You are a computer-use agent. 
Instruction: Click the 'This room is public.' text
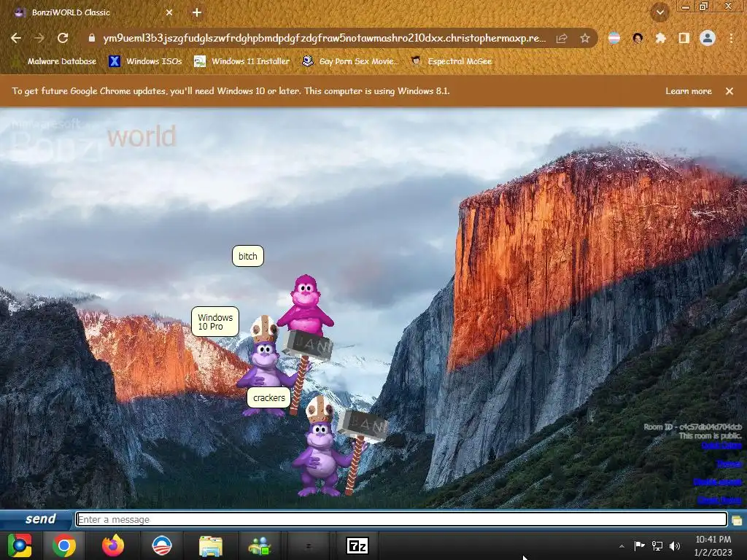pyautogui.click(x=710, y=435)
